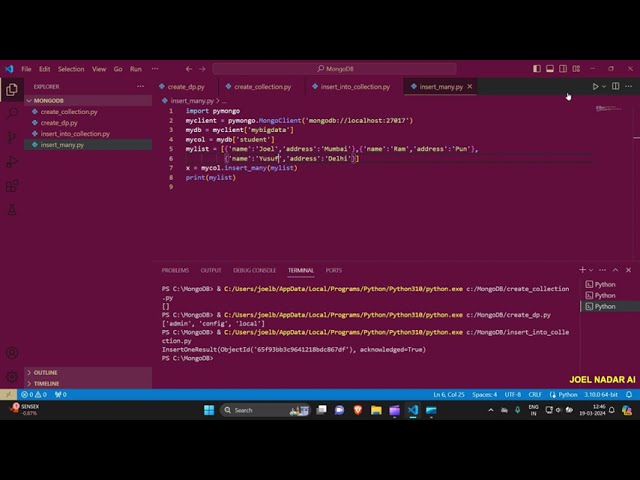This screenshot has width=640, height=480.
Task: Open Explorer Views and More Actions ellipsis
Action: (x=140, y=87)
